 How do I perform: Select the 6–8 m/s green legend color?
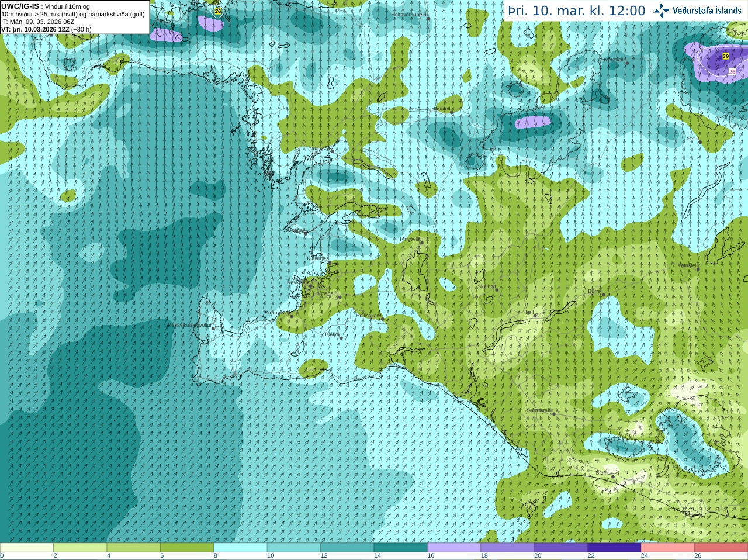(187, 548)
